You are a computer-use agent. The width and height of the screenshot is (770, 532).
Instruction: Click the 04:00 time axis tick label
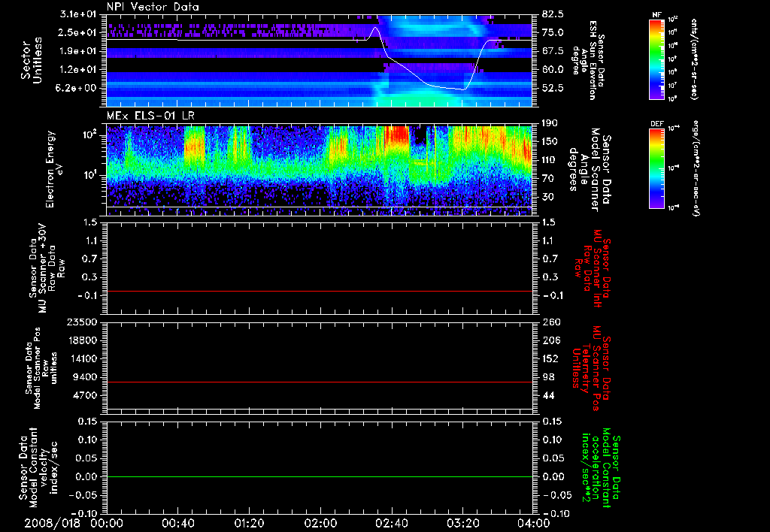coord(535,522)
